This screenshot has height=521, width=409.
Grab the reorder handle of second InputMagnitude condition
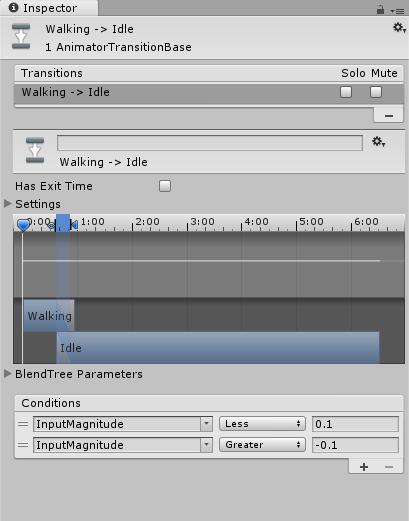tap(23, 445)
